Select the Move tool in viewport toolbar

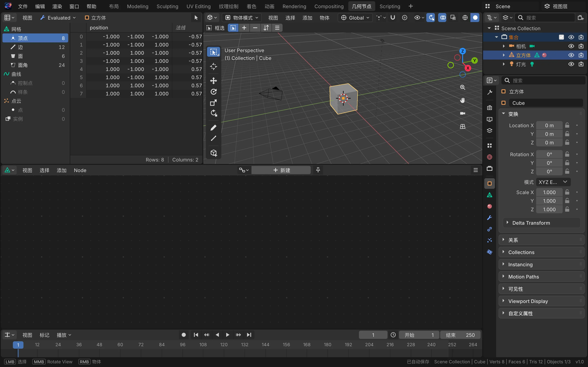coord(213,81)
